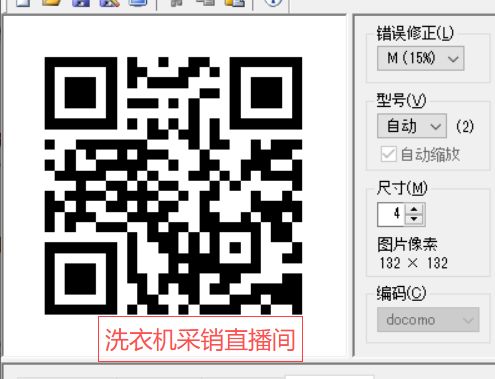Increase 尺寸 with the up arrow
Screen dimensions: 495x379
coord(414,209)
